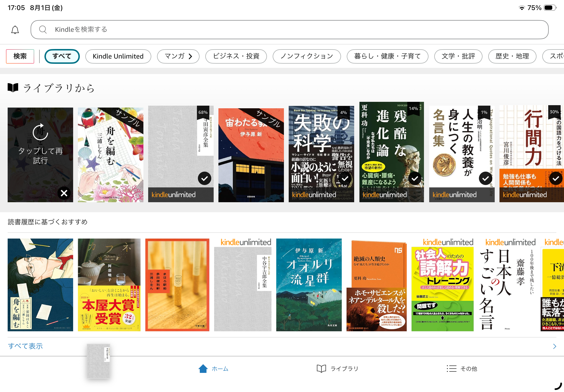
Task: Tap the retry download icon on 舟を編む
Action: 40,132
